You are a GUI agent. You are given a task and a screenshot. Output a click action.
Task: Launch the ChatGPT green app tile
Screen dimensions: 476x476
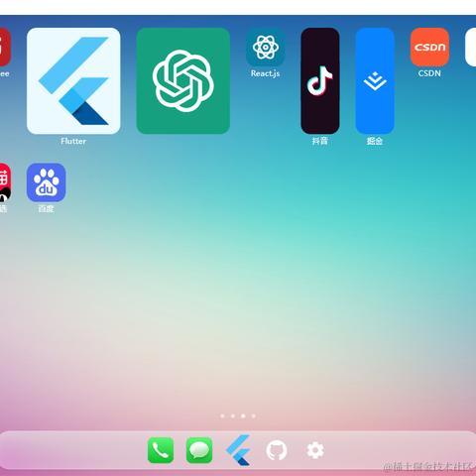(x=183, y=80)
